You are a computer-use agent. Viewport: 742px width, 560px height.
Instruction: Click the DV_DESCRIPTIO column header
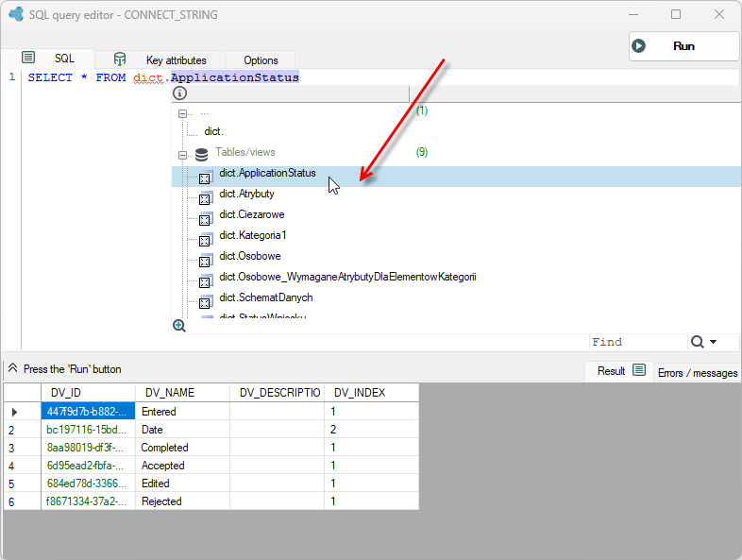pyautogui.click(x=278, y=393)
